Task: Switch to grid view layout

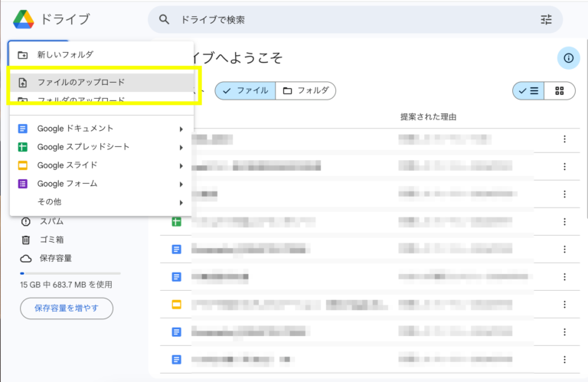Action: pos(560,91)
